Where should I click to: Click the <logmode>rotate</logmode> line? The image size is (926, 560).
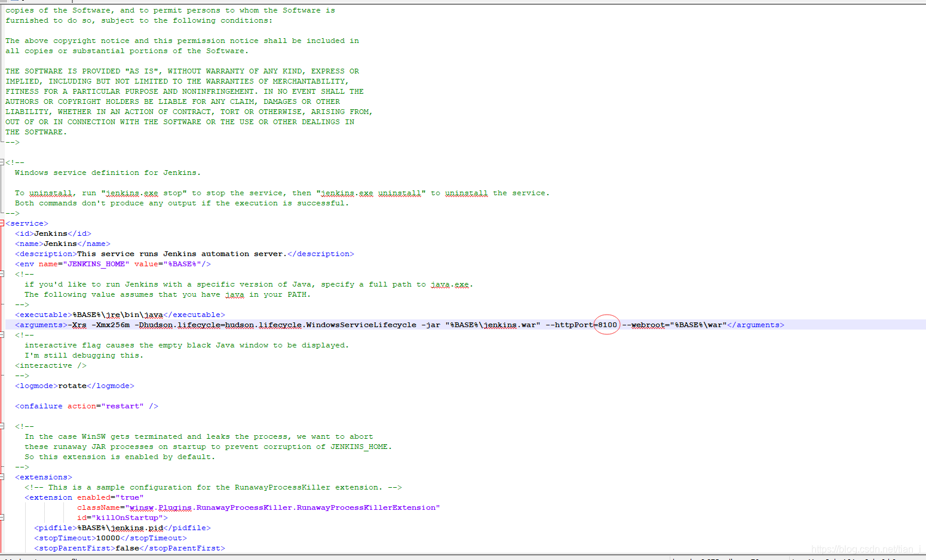pyautogui.click(x=75, y=386)
